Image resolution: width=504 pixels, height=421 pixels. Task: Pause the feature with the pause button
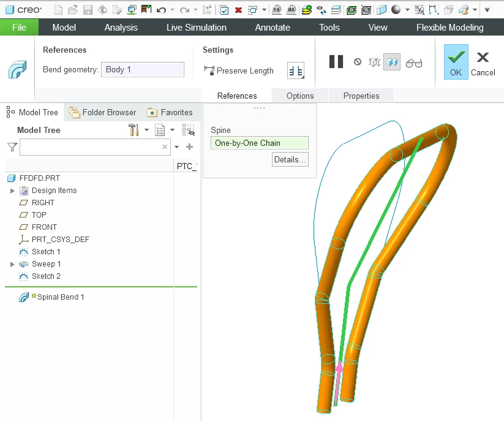pos(336,62)
